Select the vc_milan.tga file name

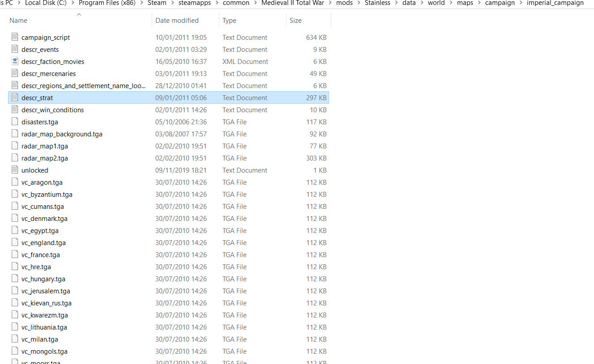[40, 339]
